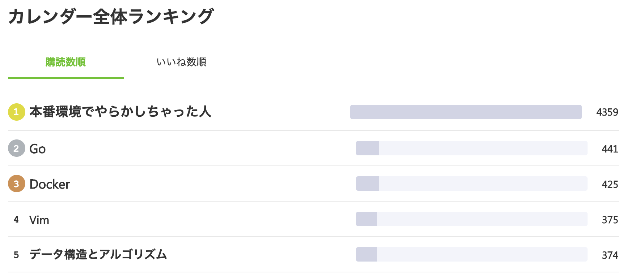The image size is (644, 276).
Task: Click the データ構造とアルゴリズム progress bar
Action: pyautogui.click(x=471, y=254)
